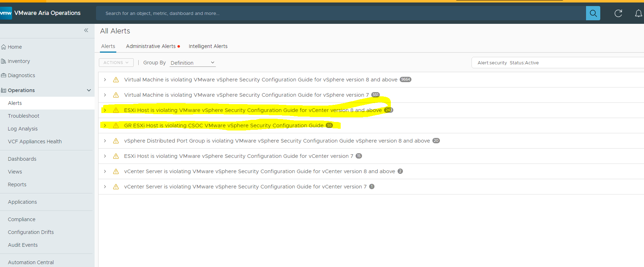This screenshot has width=644, height=267.
Task: Expand the GR ESXi Host CSOC alert group
Action: (x=105, y=126)
